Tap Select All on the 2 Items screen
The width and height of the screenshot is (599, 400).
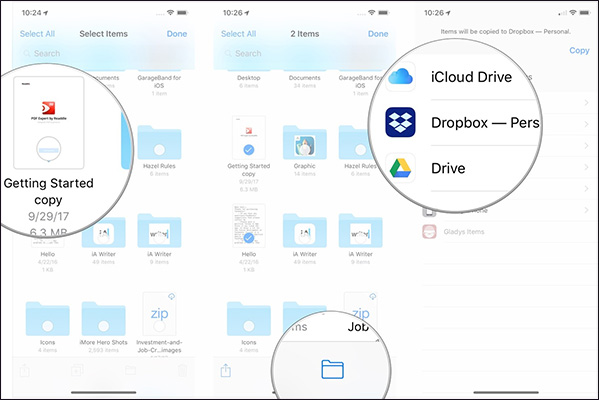pyautogui.click(x=238, y=34)
